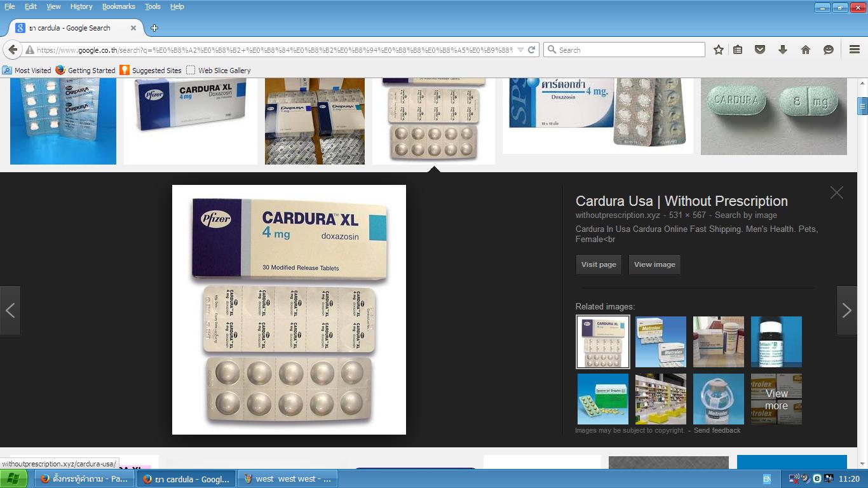Show the next image in preview
Viewport: 868px width, 488px height.
(x=846, y=310)
